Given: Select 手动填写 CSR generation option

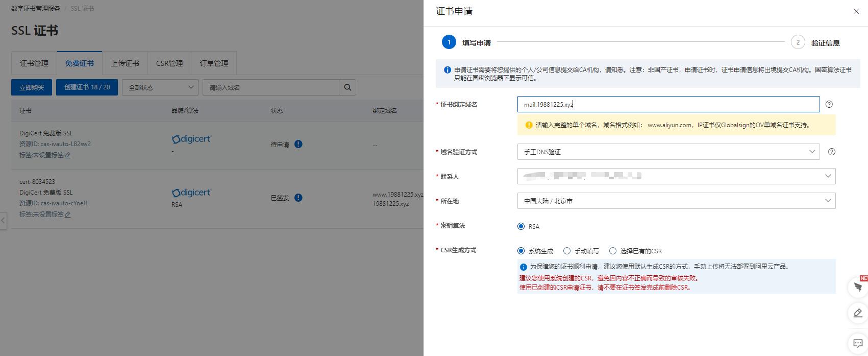Looking at the screenshot, I should [567, 251].
